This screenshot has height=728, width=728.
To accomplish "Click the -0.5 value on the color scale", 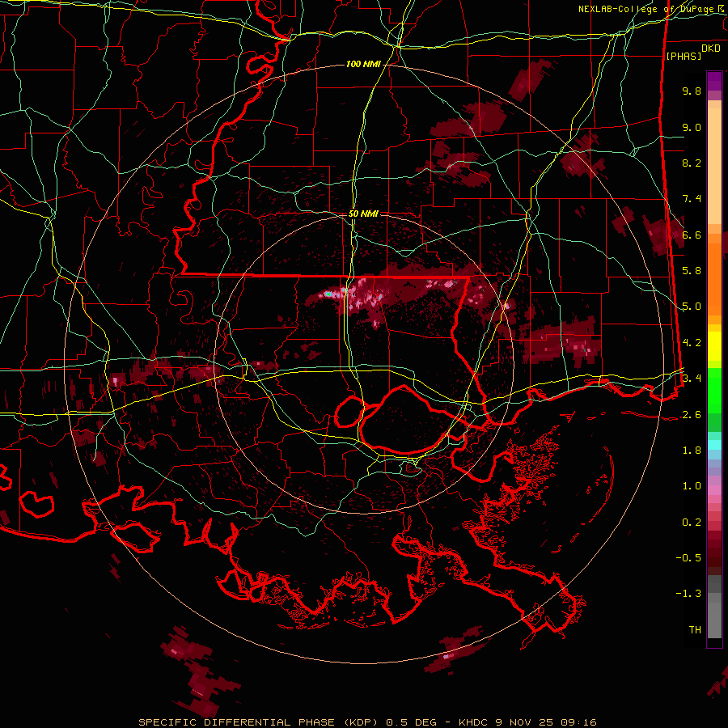I will pyautogui.click(x=688, y=557).
